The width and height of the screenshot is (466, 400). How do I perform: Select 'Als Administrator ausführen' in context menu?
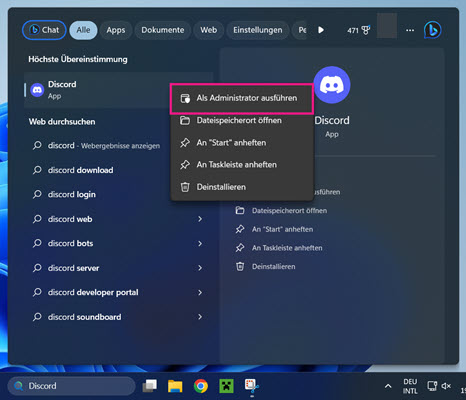[x=242, y=98]
